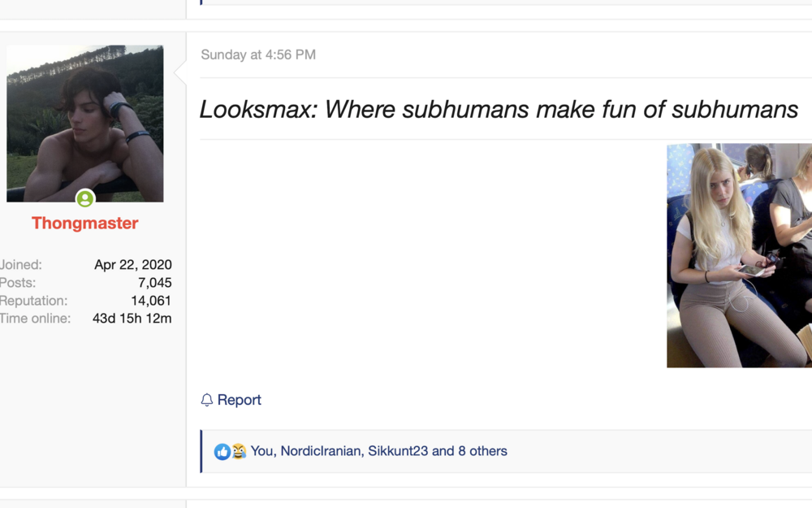
Task: Click the 7,045 posts count
Action: pyautogui.click(x=154, y=283)
